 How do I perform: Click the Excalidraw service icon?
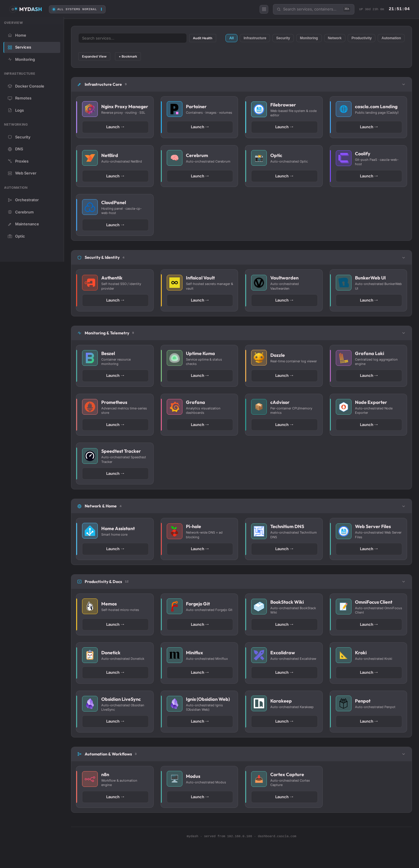pyautogui.click(x=259, y=655)
